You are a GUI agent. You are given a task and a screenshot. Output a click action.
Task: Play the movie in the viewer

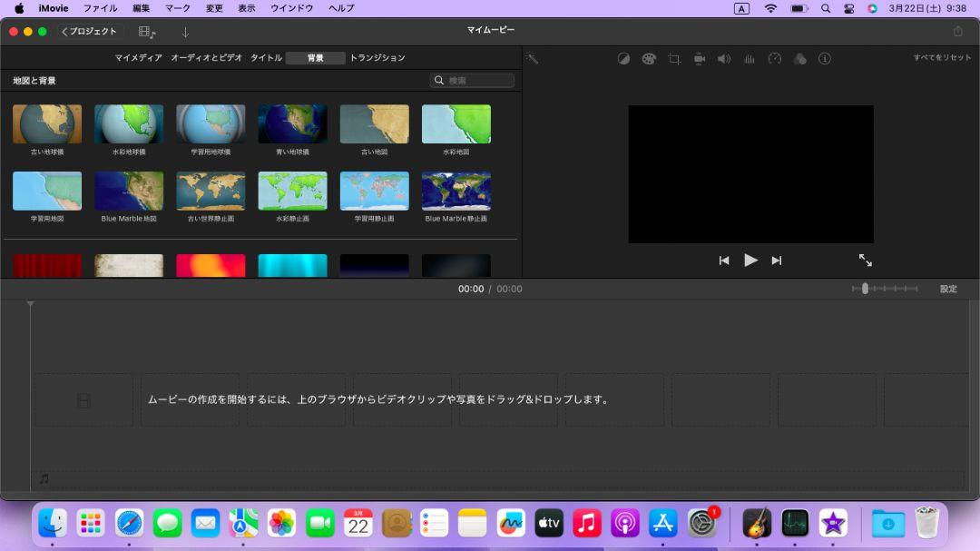tap(750, 261)
